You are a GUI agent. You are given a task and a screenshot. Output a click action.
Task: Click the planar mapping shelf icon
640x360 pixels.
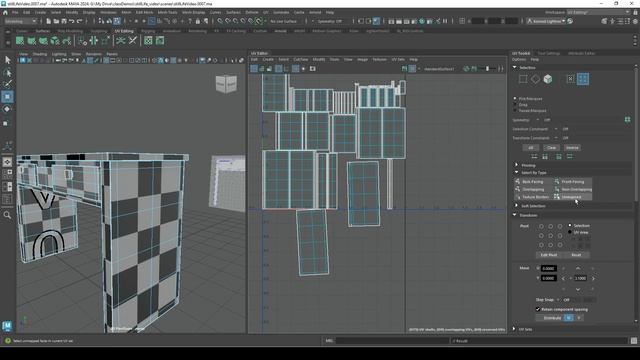pyautogui.click(x=20, y=40)
